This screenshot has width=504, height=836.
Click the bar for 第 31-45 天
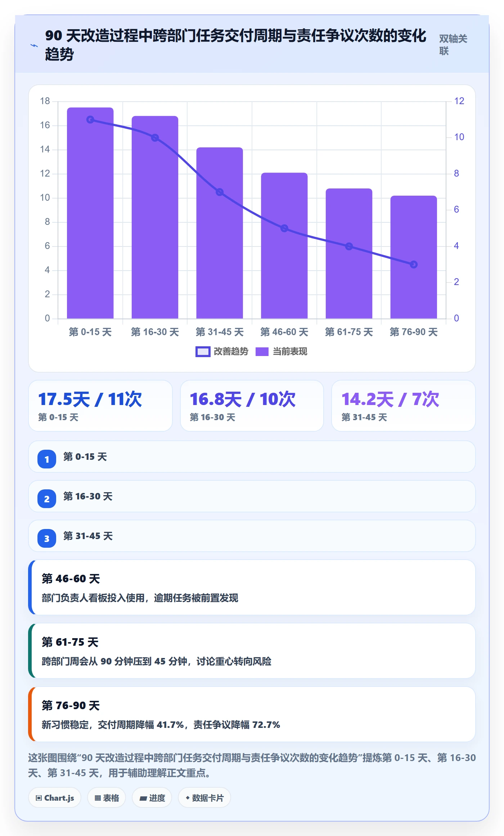pyautogui.click(x=220, y=233)
